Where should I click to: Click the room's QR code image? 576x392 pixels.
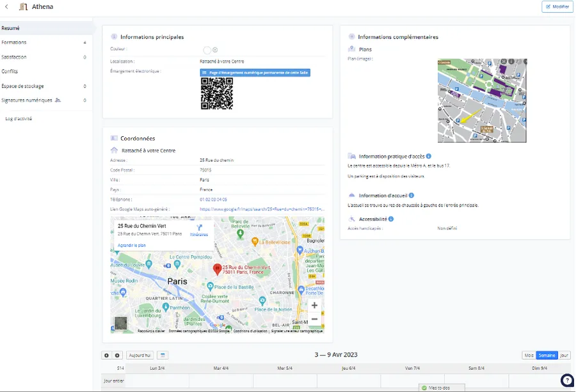tap(216, 94)
